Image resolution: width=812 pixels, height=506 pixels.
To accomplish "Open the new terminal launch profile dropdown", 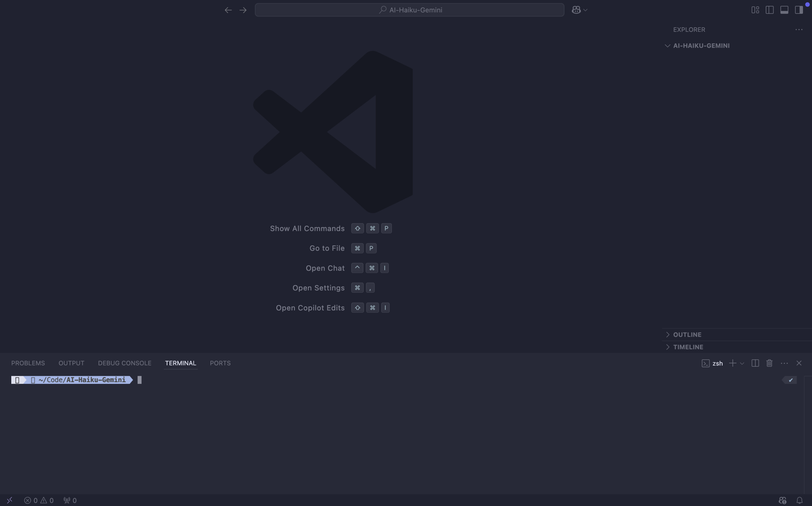I will click(742, 364).
